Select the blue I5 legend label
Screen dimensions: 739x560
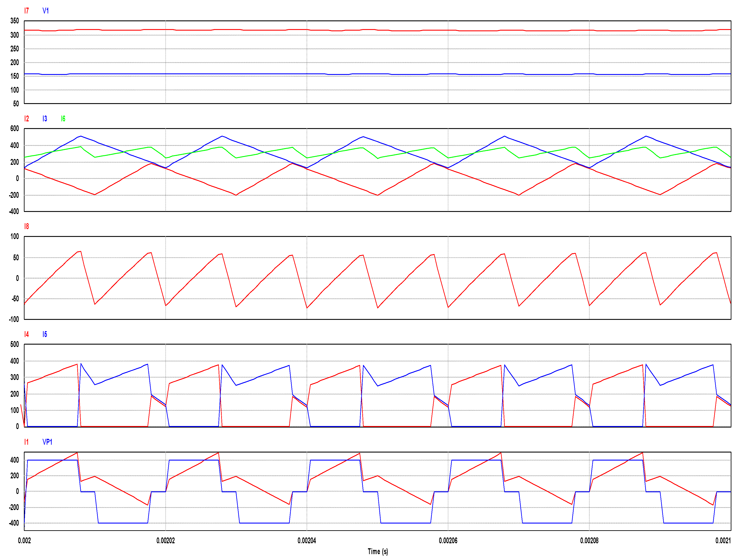tap(45, 334)
